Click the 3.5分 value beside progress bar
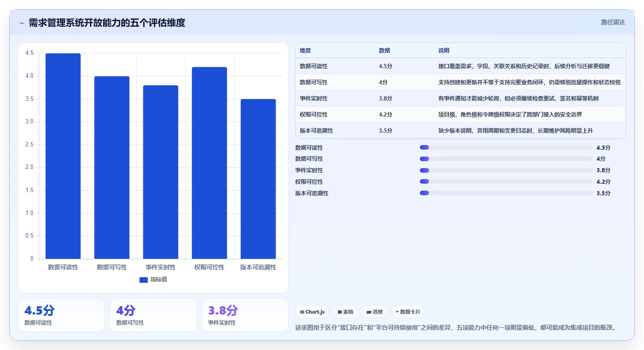 click(603, 193)
